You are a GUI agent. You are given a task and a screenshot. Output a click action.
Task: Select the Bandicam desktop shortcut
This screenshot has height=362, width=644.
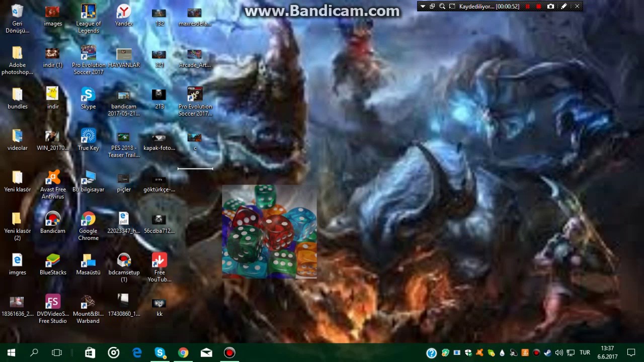tap(53, 223)
